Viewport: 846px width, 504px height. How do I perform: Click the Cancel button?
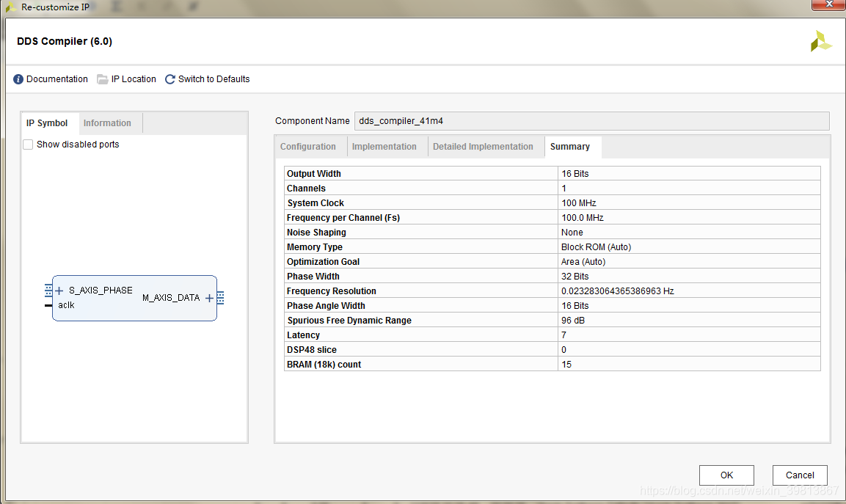[x=800, y=475]
